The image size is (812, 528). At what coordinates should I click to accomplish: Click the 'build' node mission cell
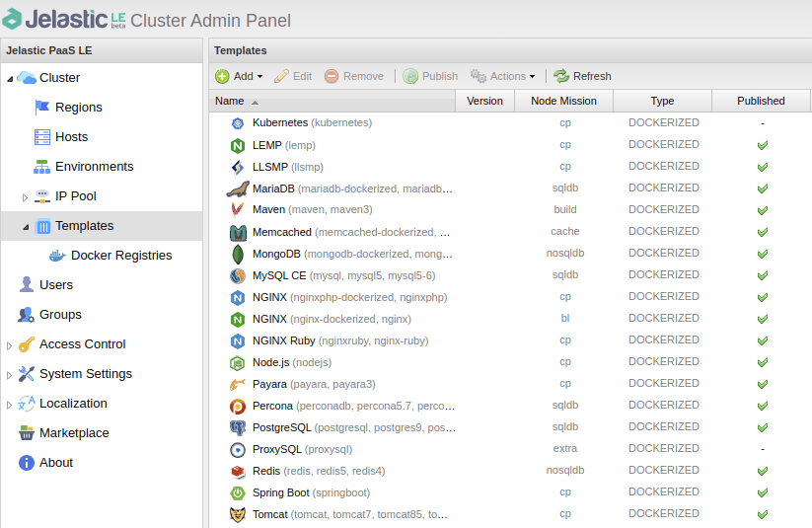565,209
